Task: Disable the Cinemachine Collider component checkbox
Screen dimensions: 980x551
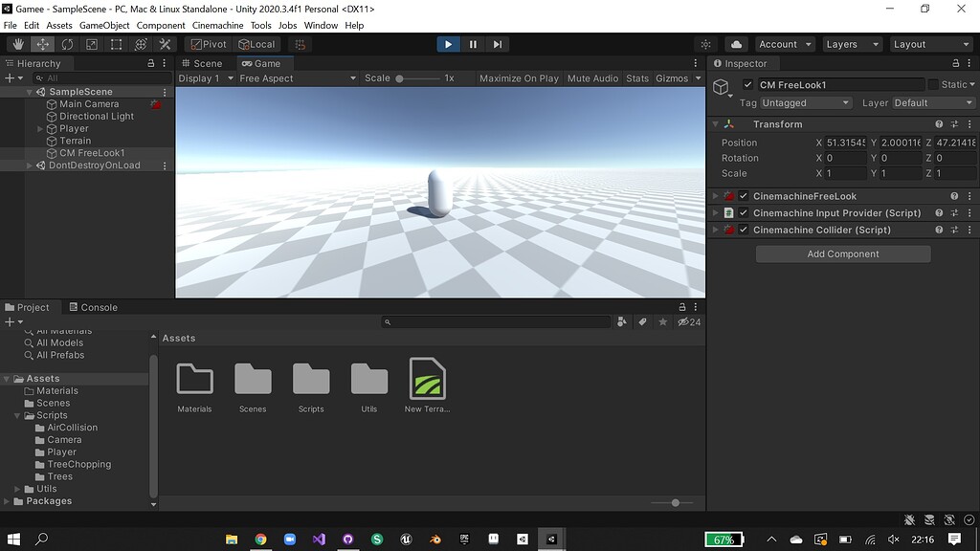Action: point(744,230)
